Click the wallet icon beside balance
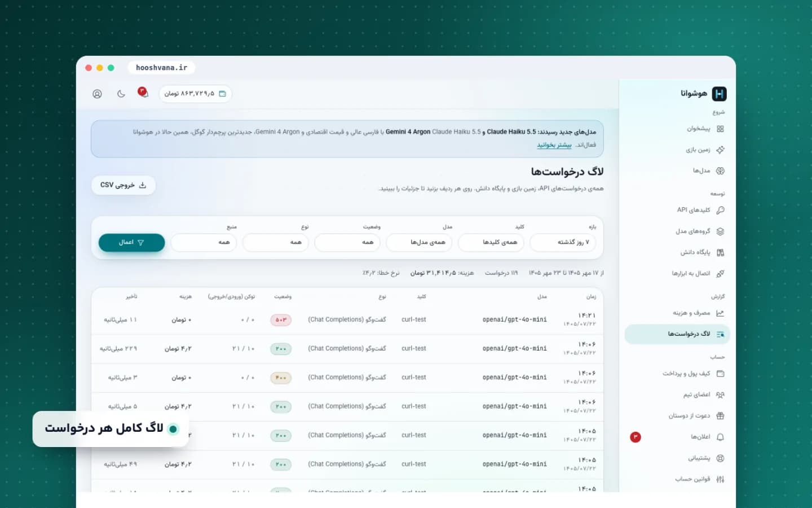812x508 pixels. point(222,94)
